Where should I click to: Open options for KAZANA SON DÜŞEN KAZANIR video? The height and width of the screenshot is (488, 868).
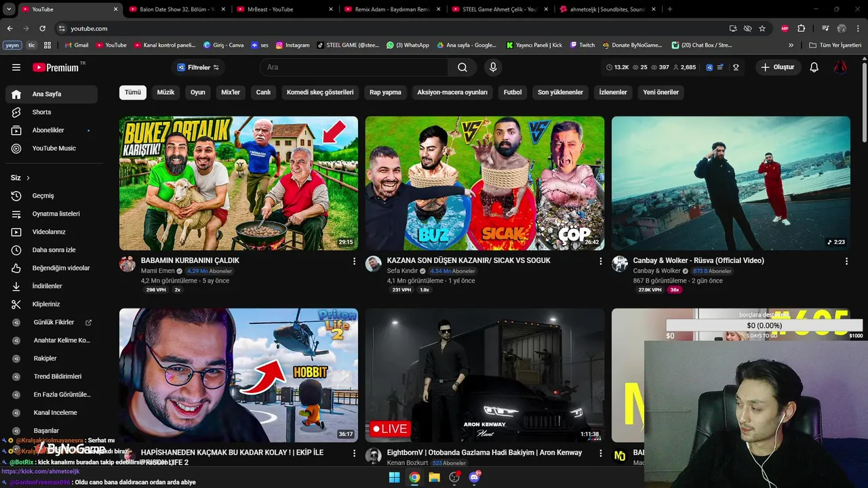[x=600, y=261]
